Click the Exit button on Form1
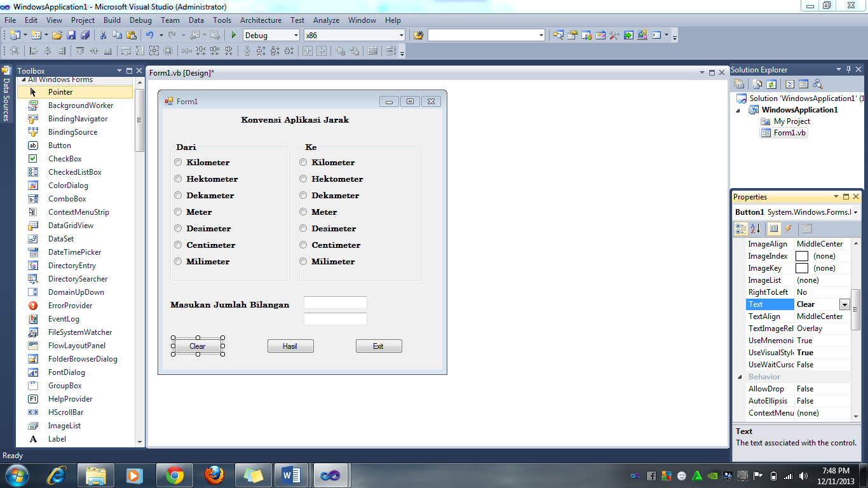Screen dimensions: 868x488 point(379,346)
